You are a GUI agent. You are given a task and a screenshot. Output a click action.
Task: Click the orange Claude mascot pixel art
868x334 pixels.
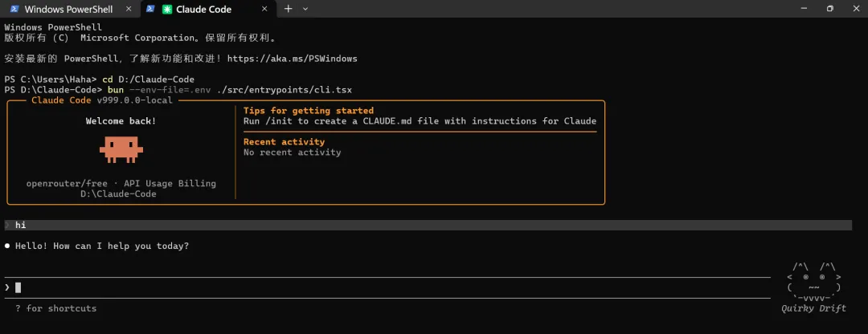pos(121,148)
